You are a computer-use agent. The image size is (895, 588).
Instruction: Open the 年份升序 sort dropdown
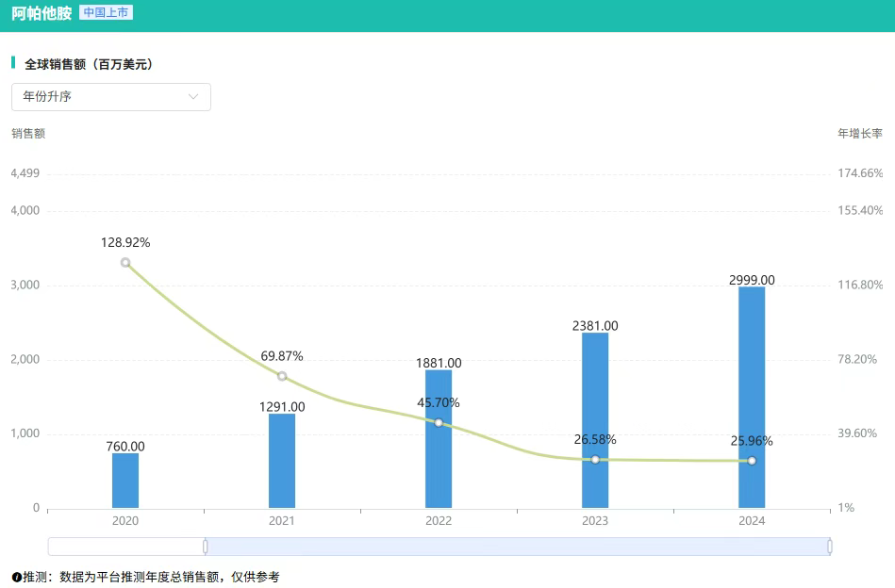110,97
